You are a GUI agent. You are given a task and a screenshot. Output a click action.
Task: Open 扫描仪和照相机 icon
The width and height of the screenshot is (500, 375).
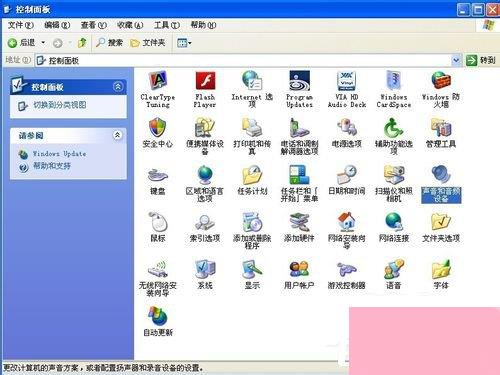pos(394,175)
